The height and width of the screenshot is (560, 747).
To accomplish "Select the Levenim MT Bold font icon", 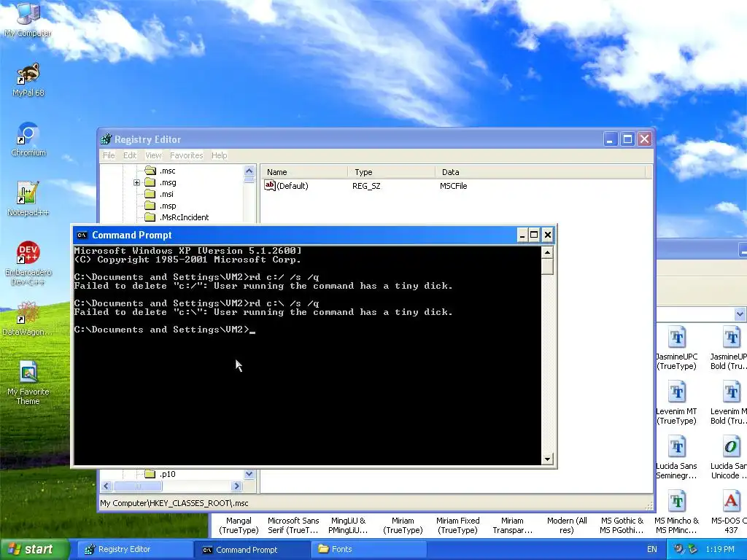I will click(x=731, y=392).
